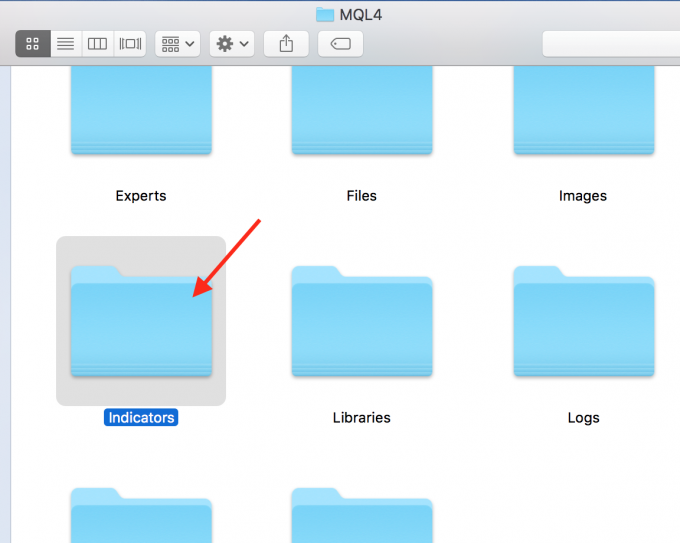Switch to Cover Flow view
The image size is (680, 543).
(129, 44)
